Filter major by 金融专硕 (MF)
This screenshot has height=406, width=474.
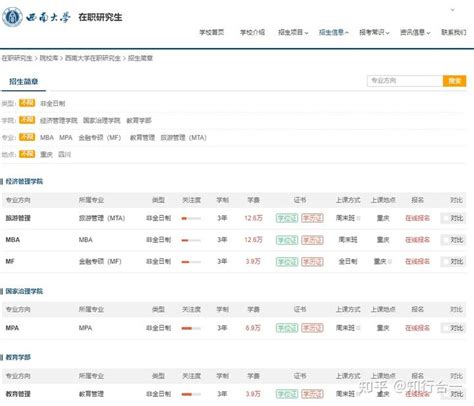point(100,138)
